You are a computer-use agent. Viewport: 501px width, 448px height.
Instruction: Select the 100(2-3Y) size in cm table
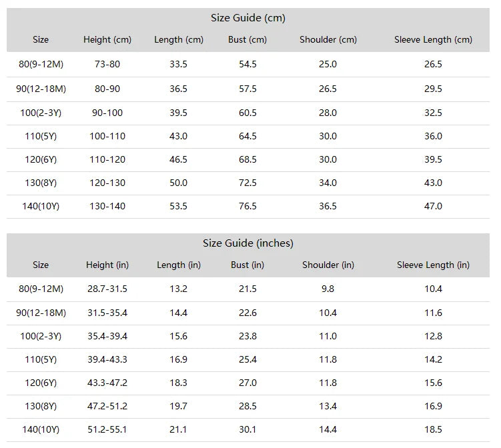click(41, 113)
